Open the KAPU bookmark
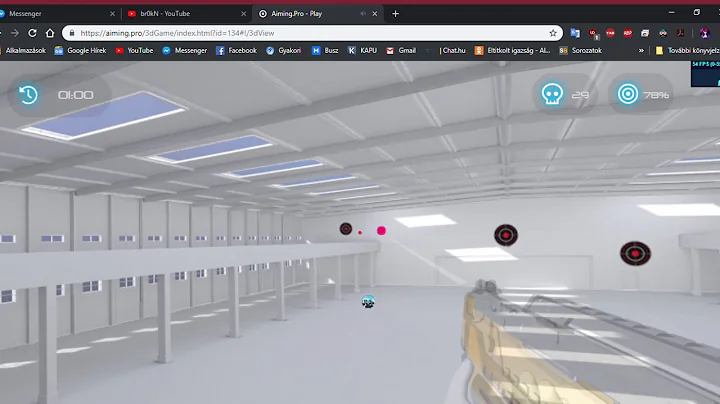The width and height of the screenshot is (720, 404). (362, 50)
